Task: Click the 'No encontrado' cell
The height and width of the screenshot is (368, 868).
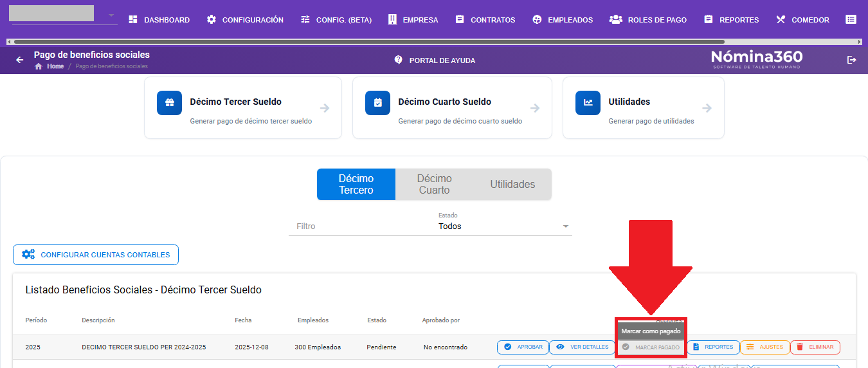Action: click(x=446, y=347)
